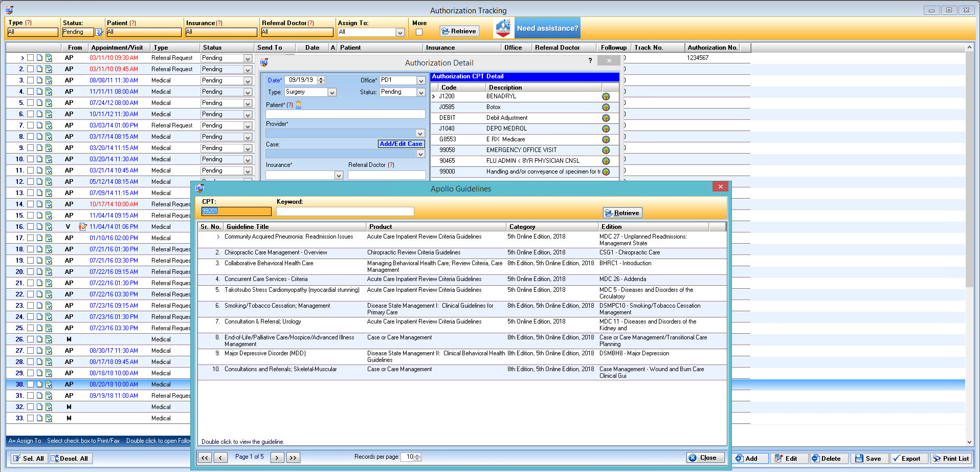980x472 pixels.
Task: Select the checkbox in row 26
Action: pyautogui.click(x=31, y=339)
